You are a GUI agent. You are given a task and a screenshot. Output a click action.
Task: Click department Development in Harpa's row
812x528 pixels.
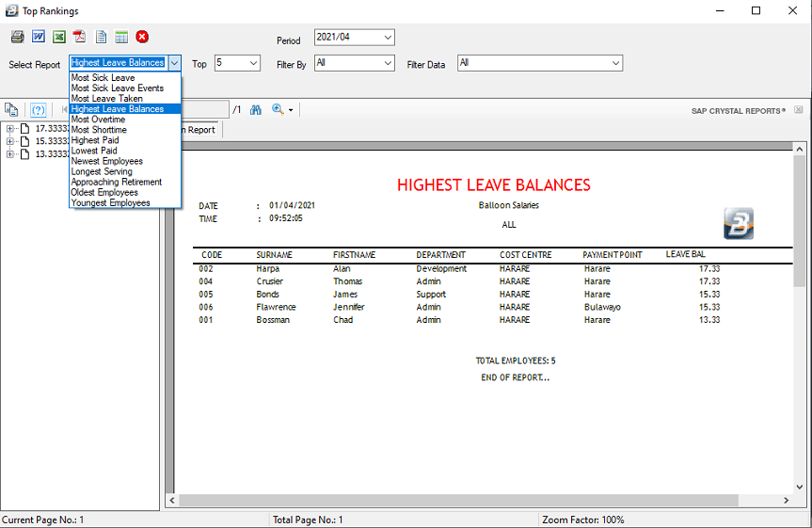441,268
